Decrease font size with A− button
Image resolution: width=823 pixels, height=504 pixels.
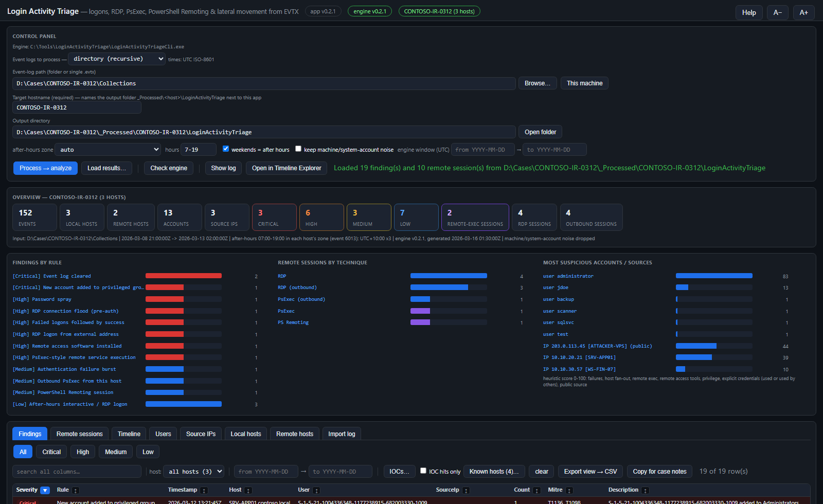[x=778, y=12]
